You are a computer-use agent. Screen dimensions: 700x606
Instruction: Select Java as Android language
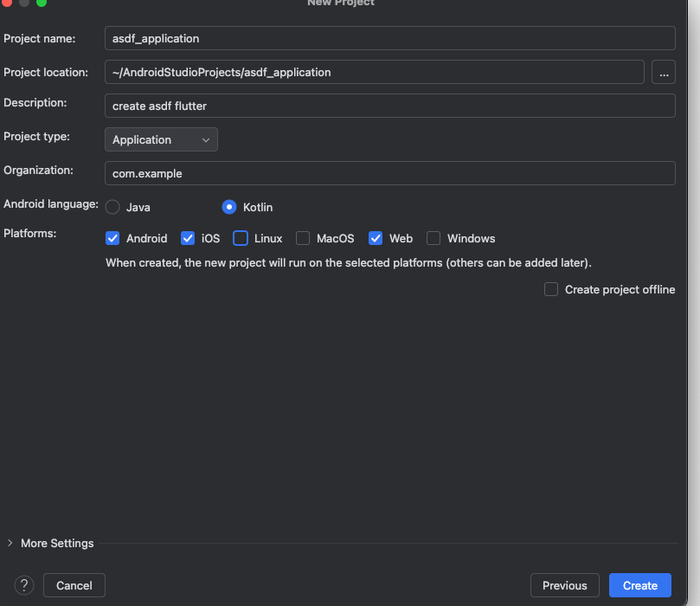(x=112, y=207)
